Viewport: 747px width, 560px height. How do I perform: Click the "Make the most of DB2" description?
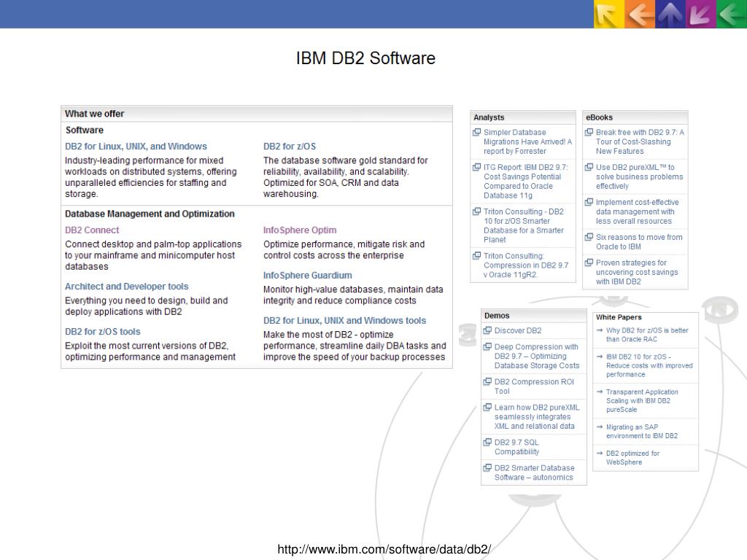pyautogui.click(x=355, y=346)
